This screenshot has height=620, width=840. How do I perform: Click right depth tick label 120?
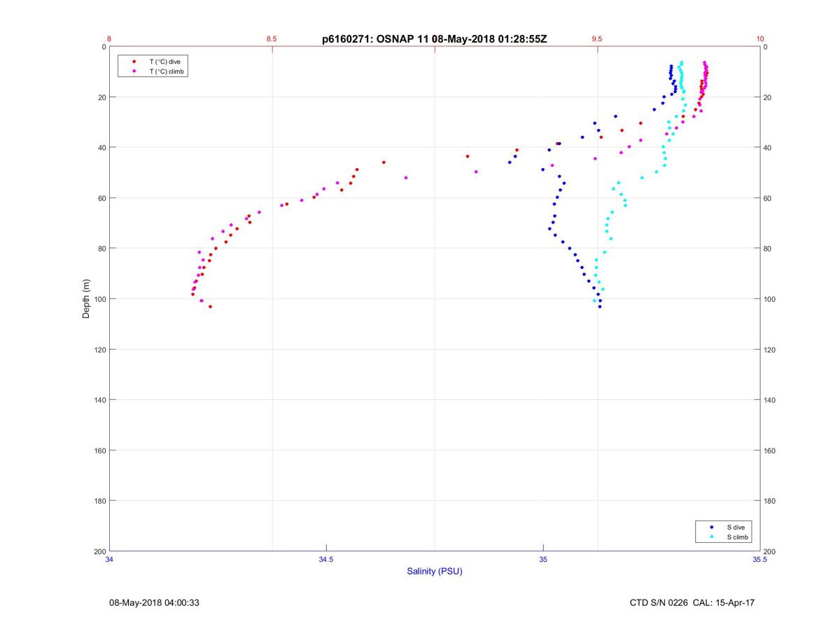(770, 350)
